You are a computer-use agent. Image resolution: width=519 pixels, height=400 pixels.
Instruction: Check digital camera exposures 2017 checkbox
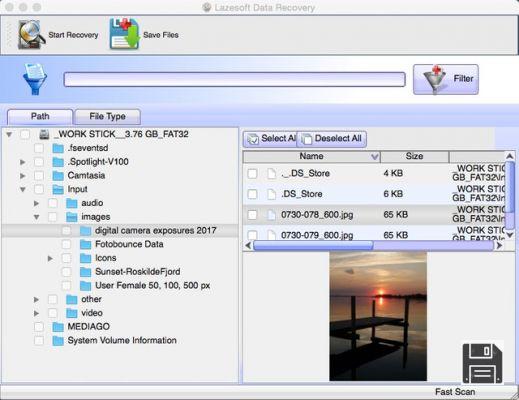[x=66, y=231]
